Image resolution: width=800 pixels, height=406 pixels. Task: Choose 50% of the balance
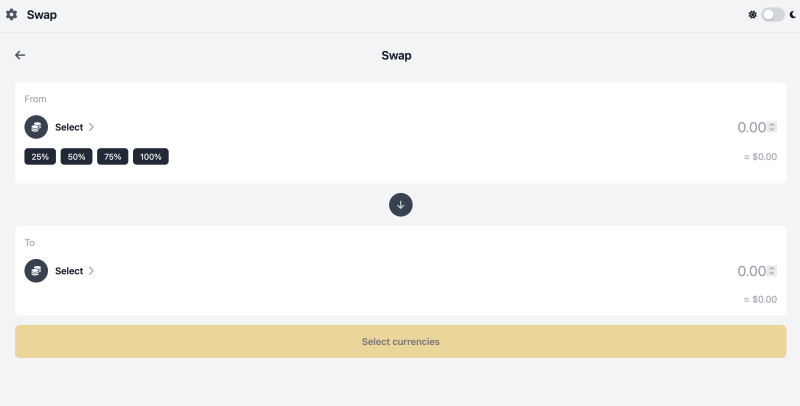click(76, 157)
